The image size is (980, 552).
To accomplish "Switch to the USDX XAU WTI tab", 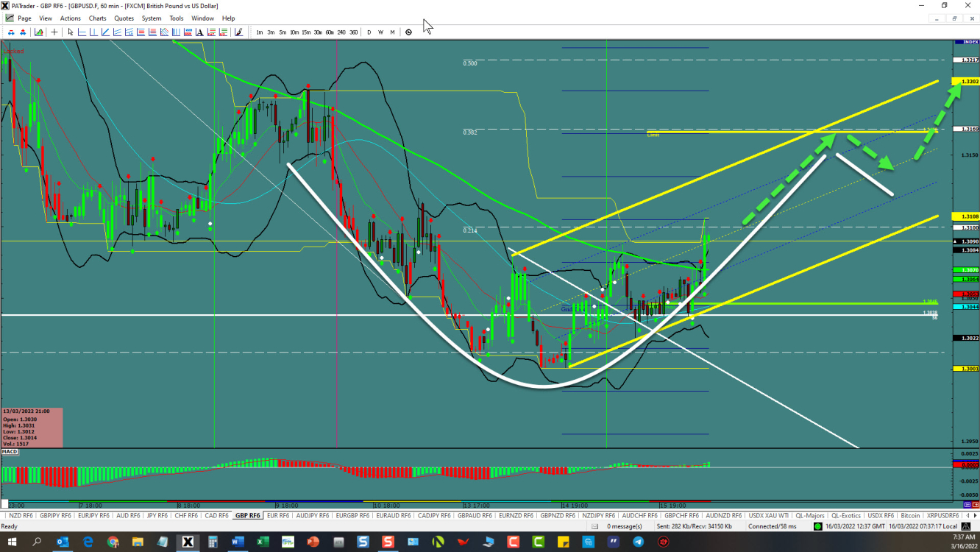I will [x=769, y=515].
